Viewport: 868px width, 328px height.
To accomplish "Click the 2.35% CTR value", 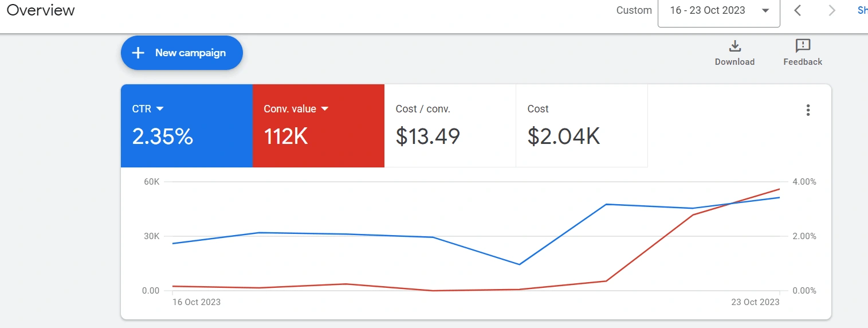I will pyautogui.click(x=163, y=136).
